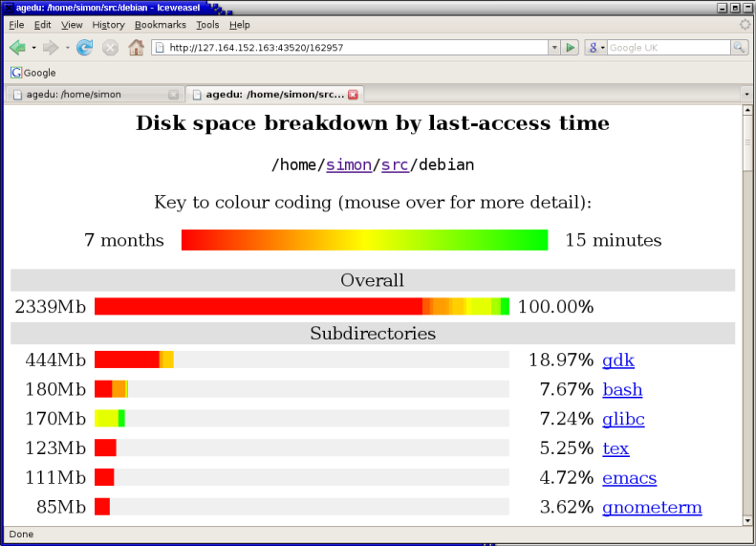Screen dimensions: 756x546
Task: Click the green Go button
Action: coord(571,47)
